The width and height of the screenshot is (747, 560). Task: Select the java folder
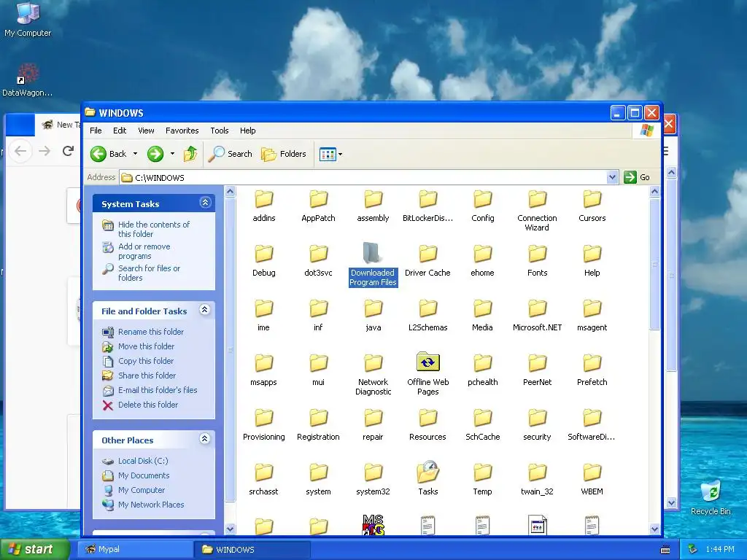pyautogui.click(x=373, y=315)
